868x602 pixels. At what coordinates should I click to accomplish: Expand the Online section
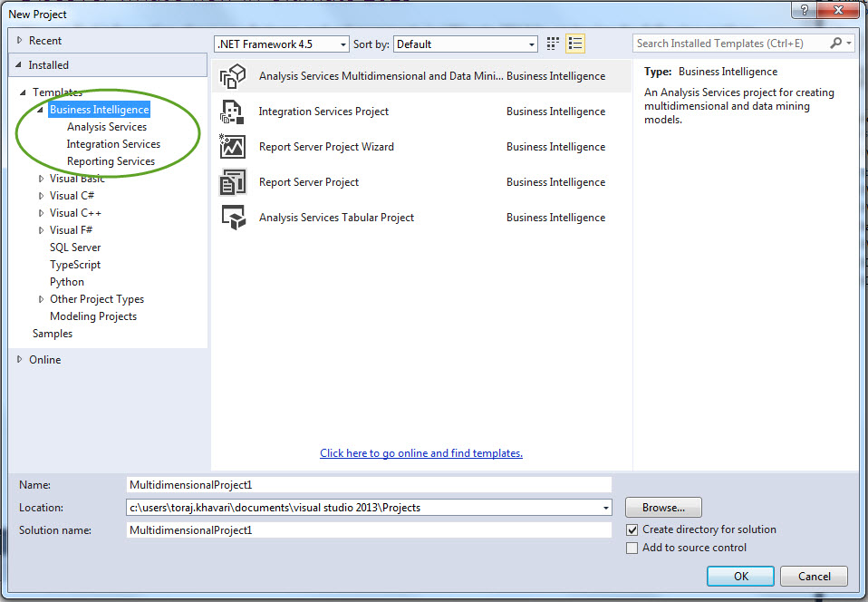click(19, 359)
